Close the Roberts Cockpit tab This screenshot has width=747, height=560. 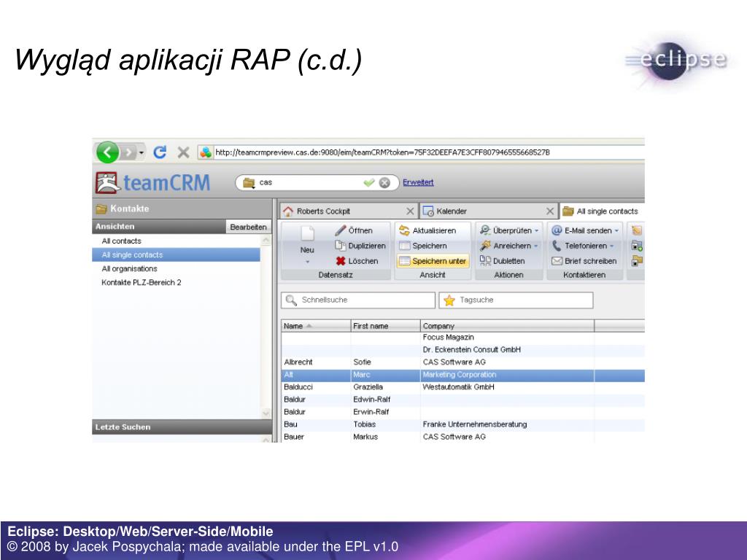click(x=410, y=211)
